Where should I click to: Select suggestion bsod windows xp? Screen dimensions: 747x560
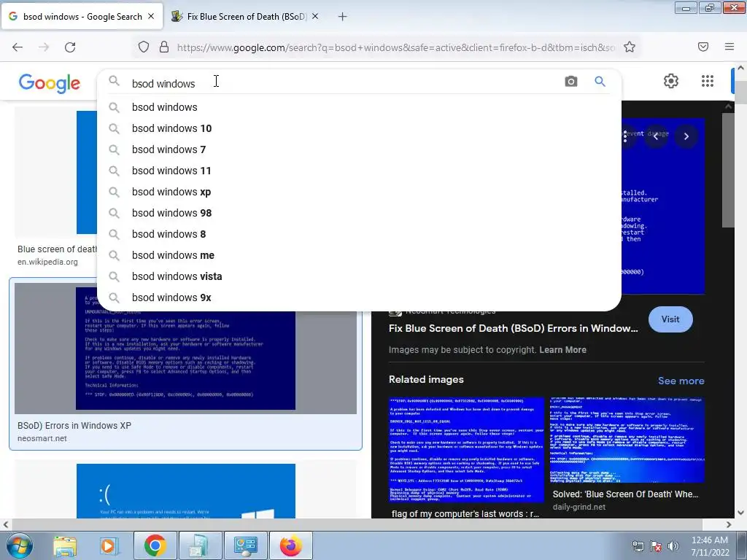[x=359, y=192]
